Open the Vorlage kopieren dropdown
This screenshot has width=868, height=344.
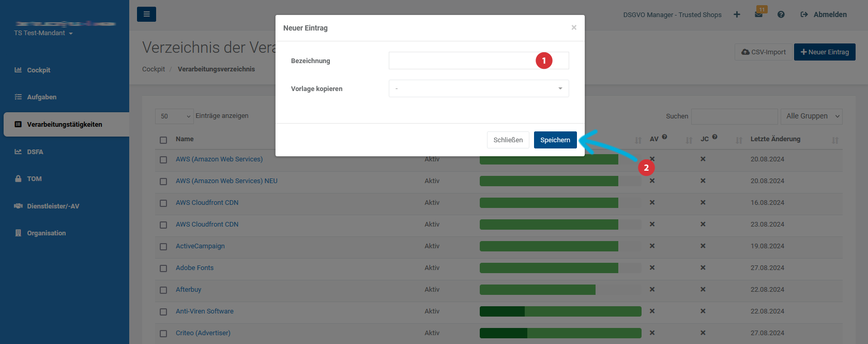point(479,88)
